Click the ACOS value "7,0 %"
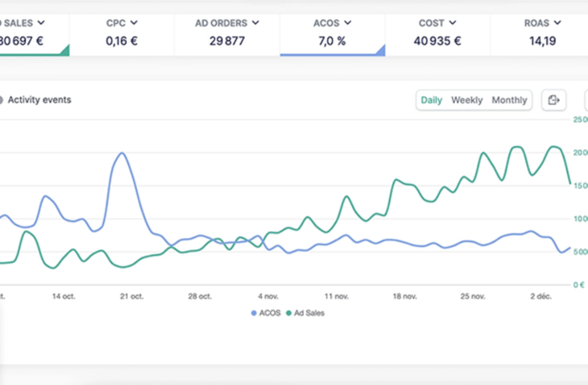Screen dimensions: 588x385 tap(332, 41)
